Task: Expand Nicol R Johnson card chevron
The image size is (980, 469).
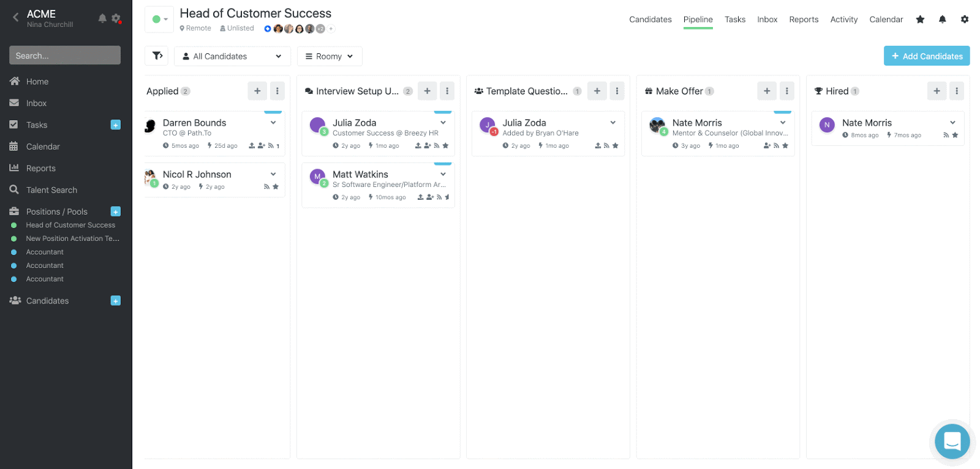Action: (x=273, y=174)
